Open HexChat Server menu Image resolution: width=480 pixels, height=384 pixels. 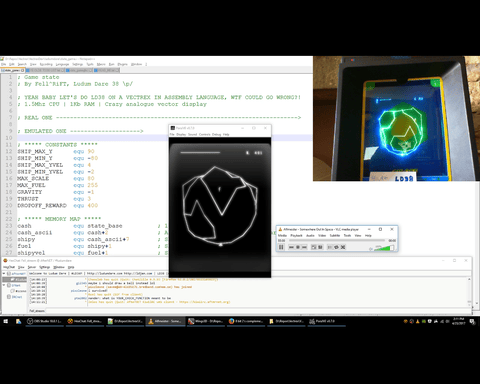click(32, 267)
